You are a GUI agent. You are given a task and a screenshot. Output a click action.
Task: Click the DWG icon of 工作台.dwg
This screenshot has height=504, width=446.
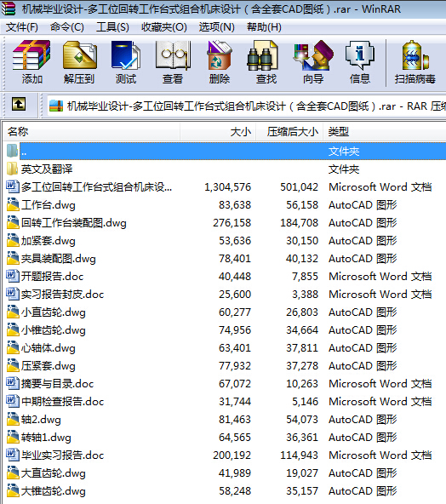(x=13, y=204)
